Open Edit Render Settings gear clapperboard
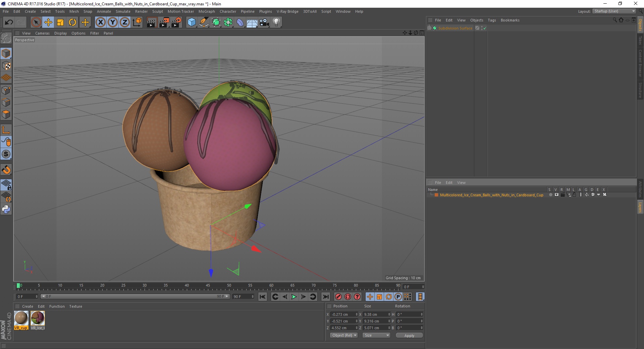This screenshot has height=349, width=644. [176, 22]
